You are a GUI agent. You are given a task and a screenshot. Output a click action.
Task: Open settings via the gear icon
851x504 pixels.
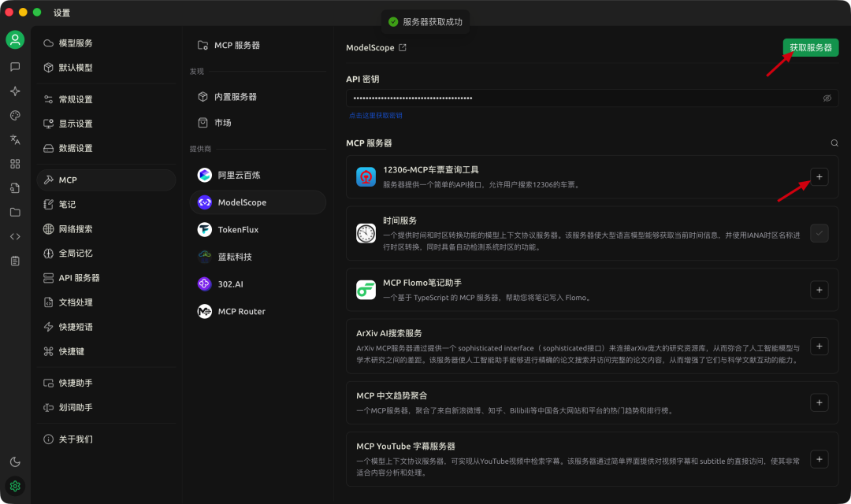click(x=15, y=487)
